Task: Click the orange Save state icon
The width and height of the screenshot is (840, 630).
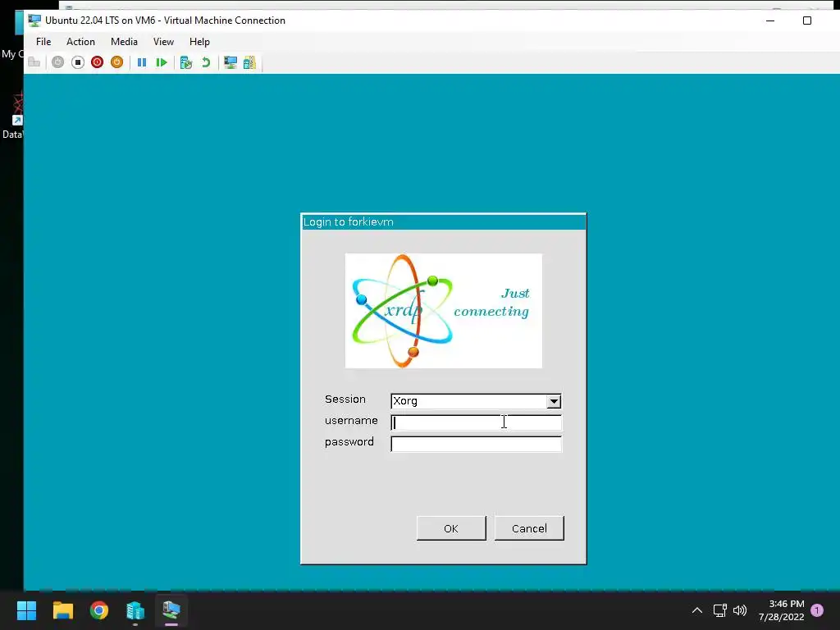Action: point(116,62)
